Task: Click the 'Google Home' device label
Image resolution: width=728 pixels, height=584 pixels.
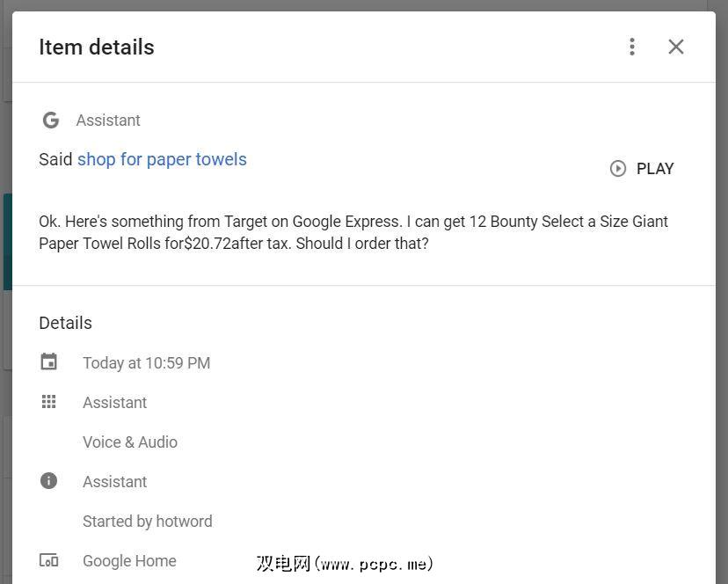Action: (129, 561)
